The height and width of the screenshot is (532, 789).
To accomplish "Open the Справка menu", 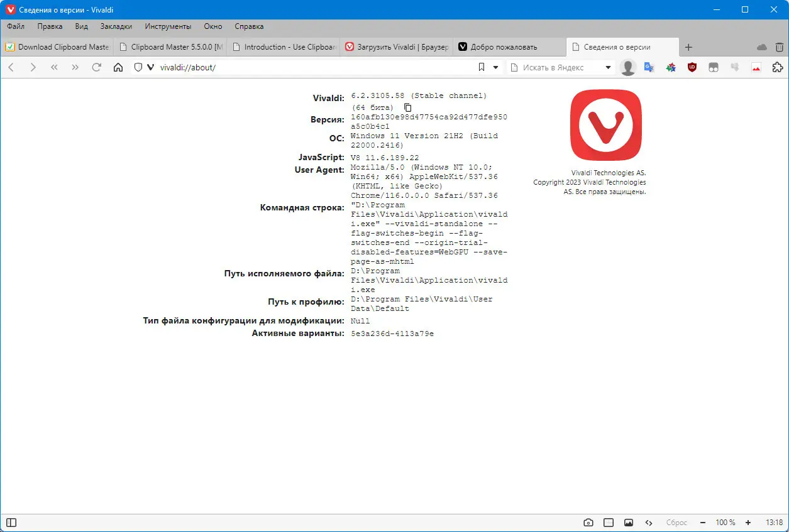I will tap(249, 26).
